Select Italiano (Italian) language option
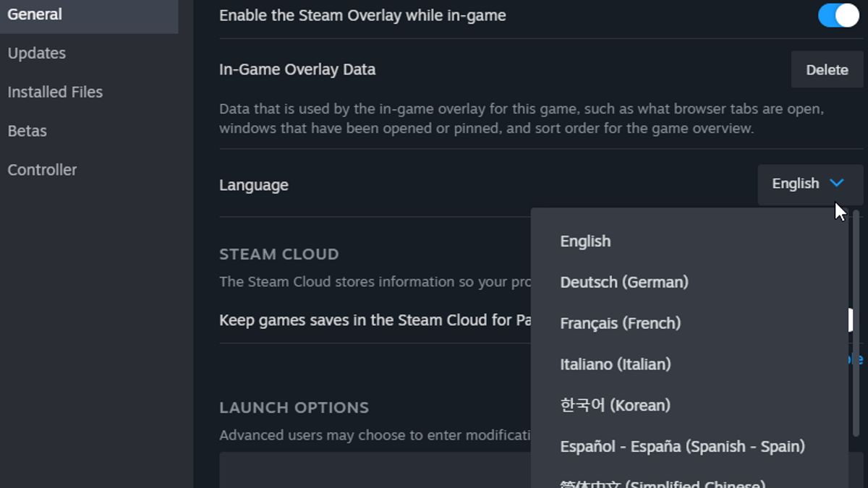 615,364
